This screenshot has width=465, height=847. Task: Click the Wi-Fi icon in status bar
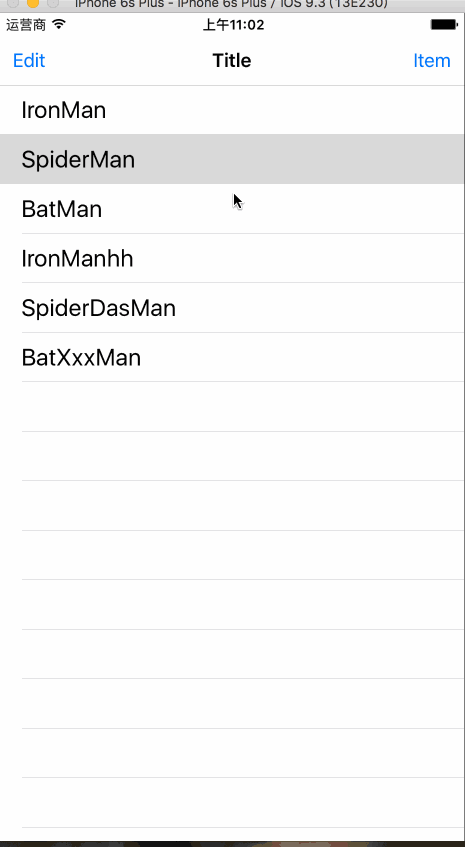59,25
